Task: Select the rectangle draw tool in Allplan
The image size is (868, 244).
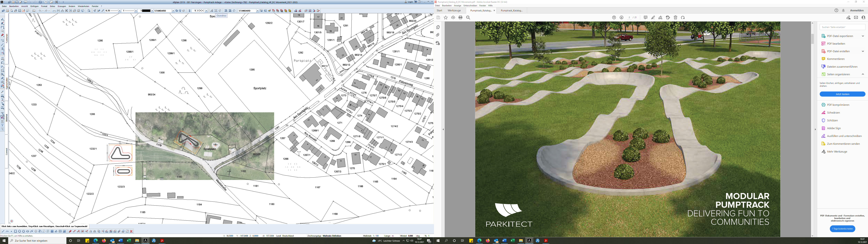Action: pyautogui.click(x=15, y=231)
